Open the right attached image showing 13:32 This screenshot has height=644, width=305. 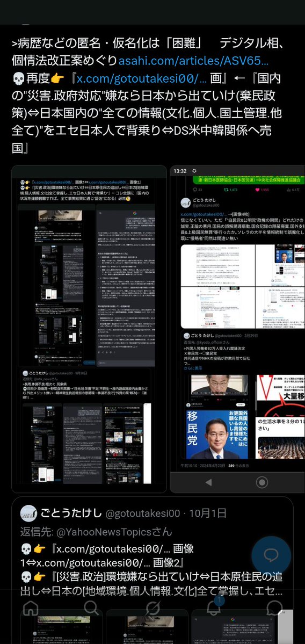click(238, 329)
